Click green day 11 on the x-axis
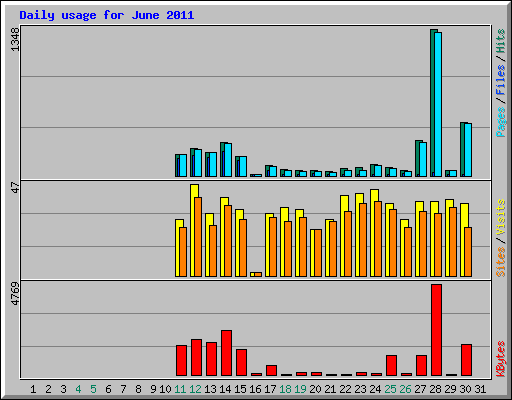Screen dimensions: 512x400 180,389
